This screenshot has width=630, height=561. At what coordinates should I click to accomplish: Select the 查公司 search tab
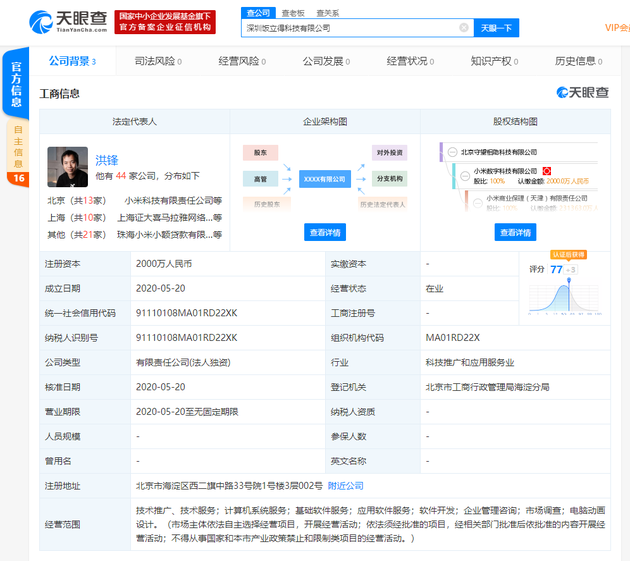(258, 13)
